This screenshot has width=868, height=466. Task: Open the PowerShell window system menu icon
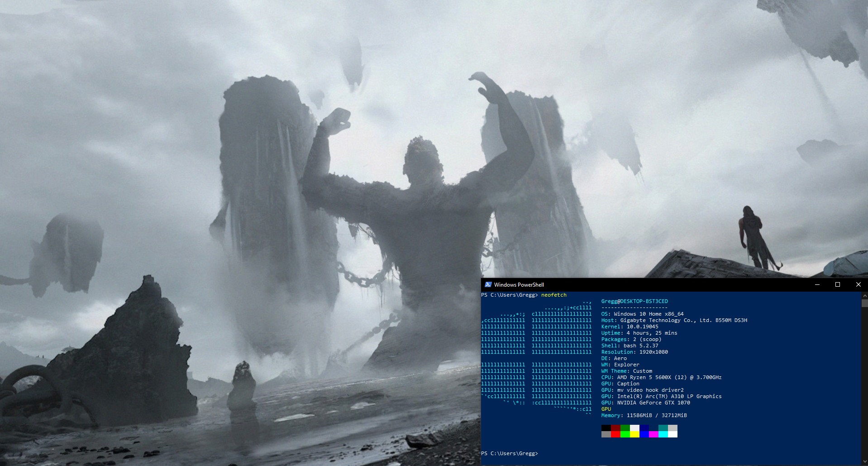pos(488,284)
